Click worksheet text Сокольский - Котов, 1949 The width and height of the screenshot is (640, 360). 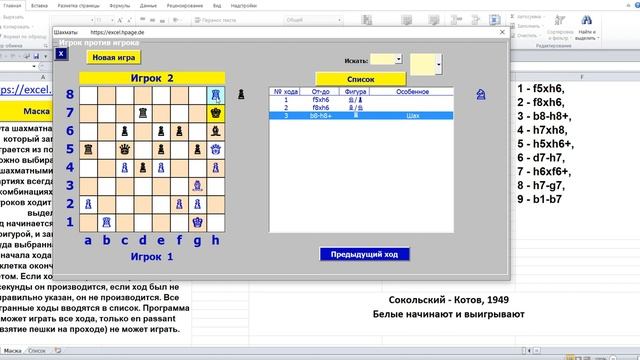click(x=449, y=300)
